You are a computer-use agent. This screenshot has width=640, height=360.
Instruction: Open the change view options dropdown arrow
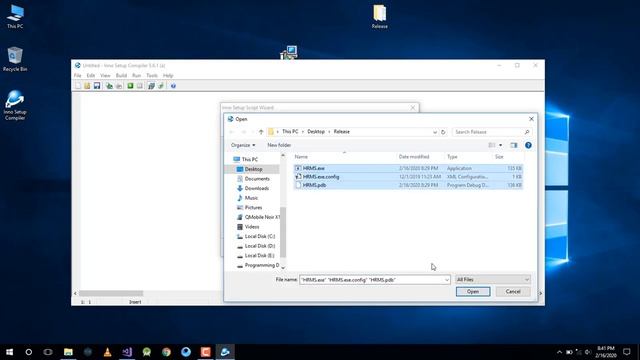pyautogui.click(x=501, y=145)
